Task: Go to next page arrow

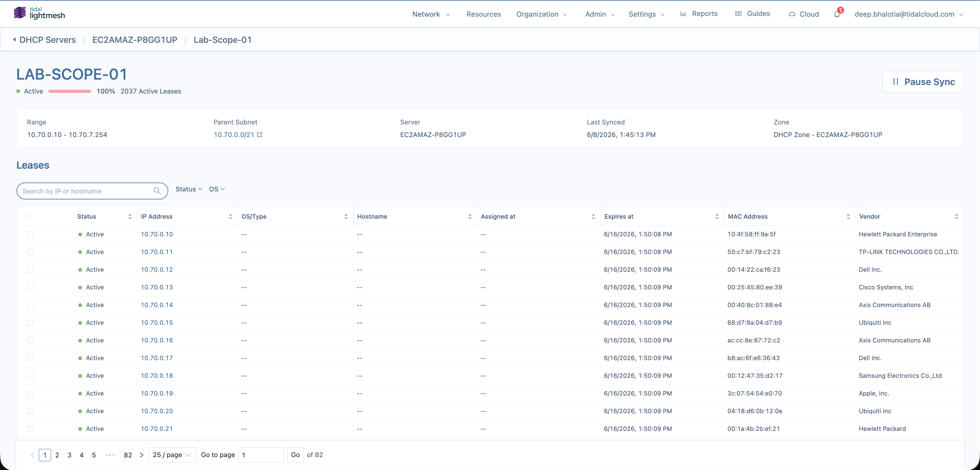Action: (142, 455)
